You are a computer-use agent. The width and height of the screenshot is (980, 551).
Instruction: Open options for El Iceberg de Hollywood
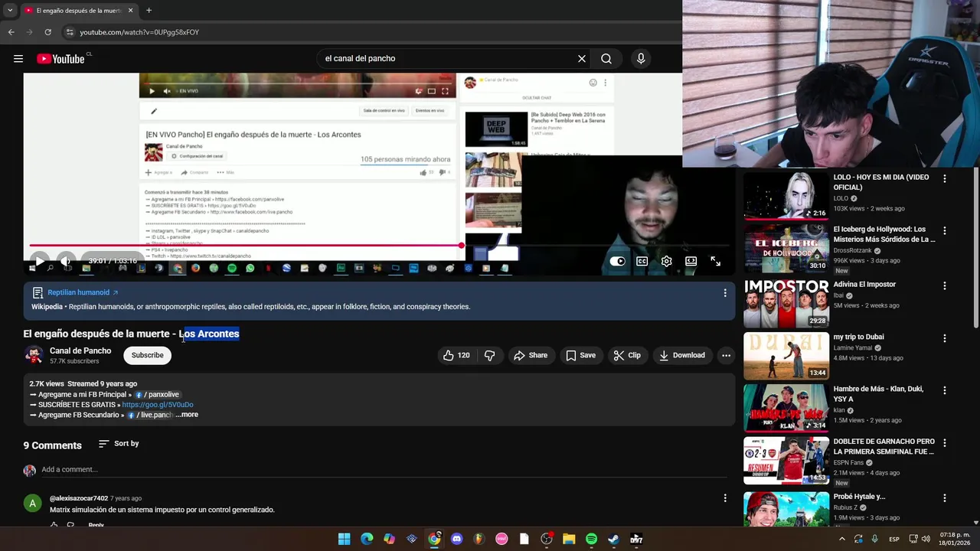click(945, 230)
